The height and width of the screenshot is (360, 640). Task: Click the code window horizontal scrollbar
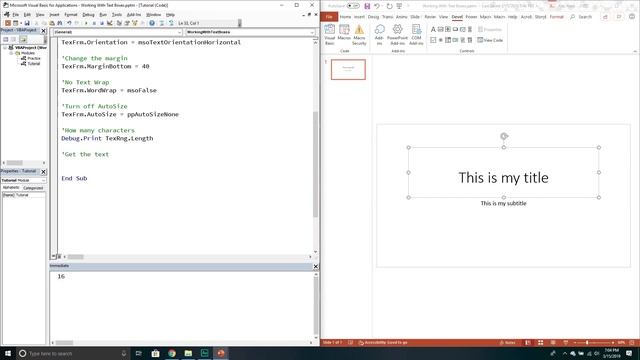76,257
